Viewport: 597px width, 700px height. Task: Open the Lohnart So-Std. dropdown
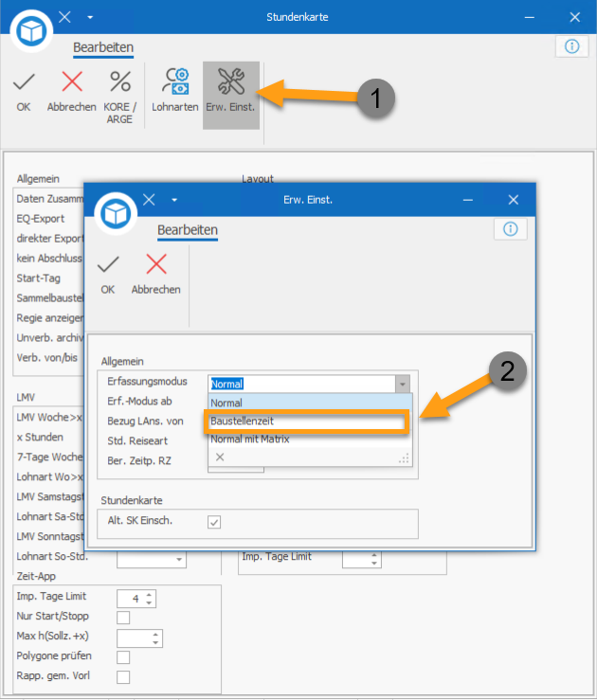pyautogui.click(x=179, y=560)
